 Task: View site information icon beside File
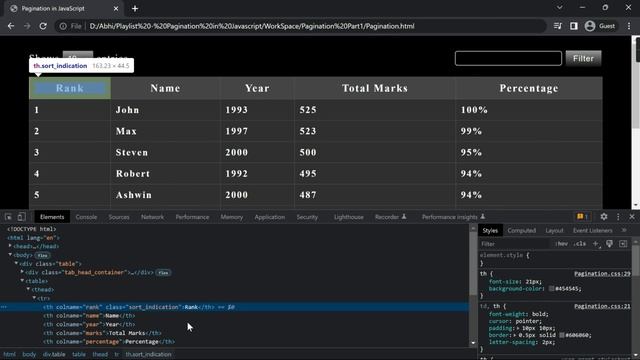63,26
